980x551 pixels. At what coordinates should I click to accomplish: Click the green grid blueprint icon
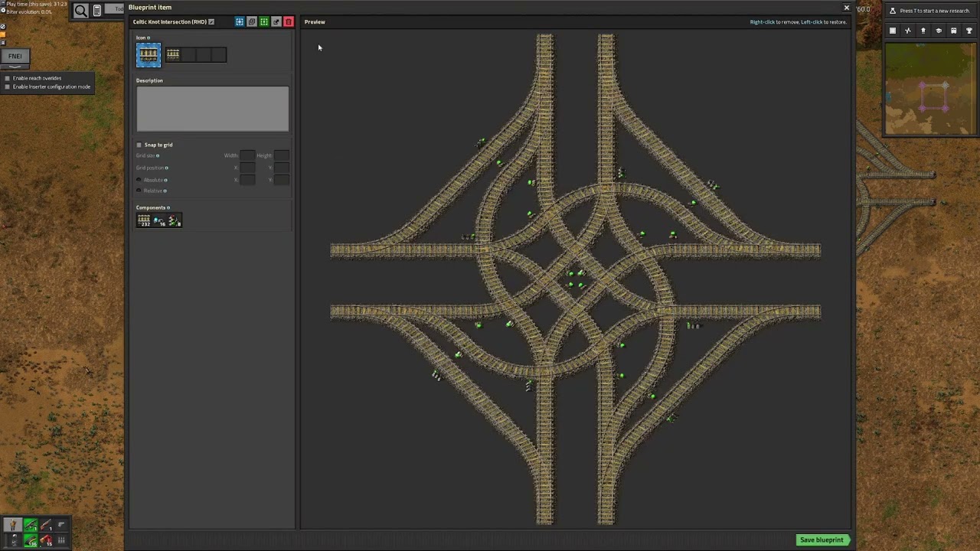pyautogui.click(x=264, y=21)
